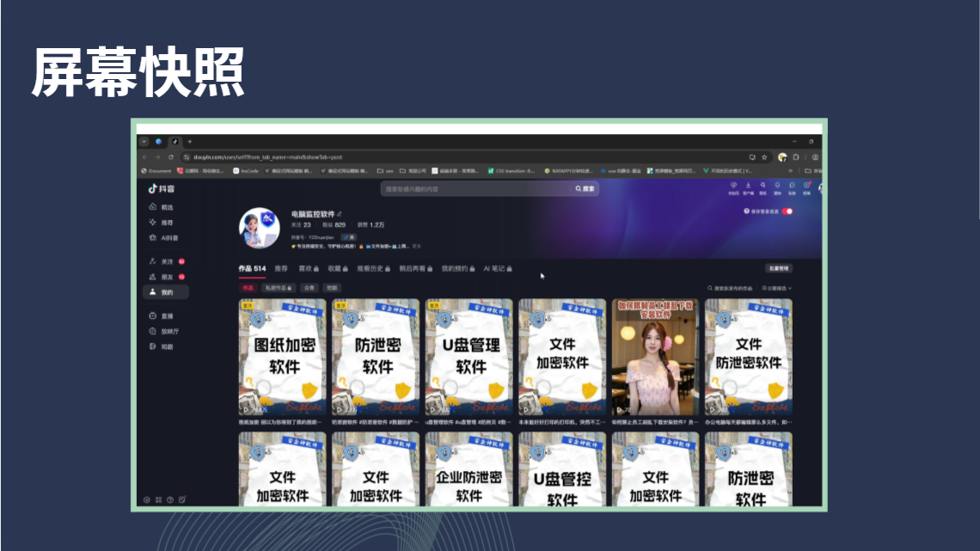The height and width of the screenshot is (551, 980).
Task: Open the grid icon at sidebar bottom
Action: [x=159, y=499]
